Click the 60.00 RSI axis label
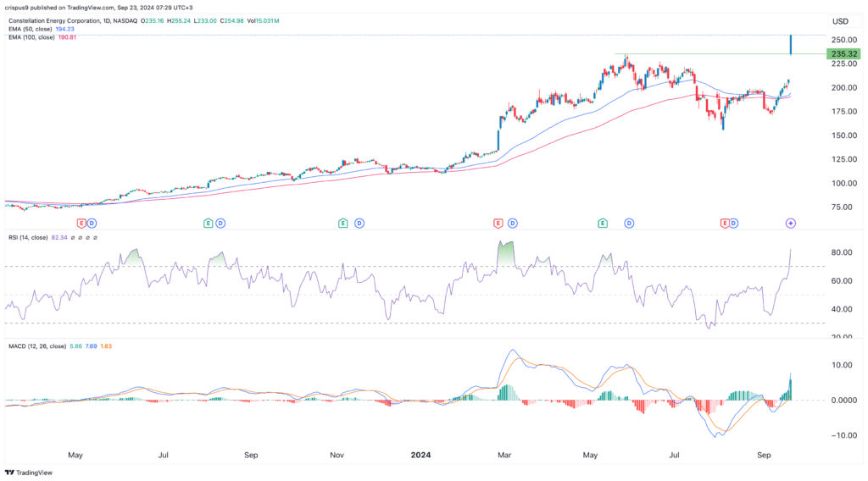Image resolution: width=868 pixels, height=481 pixels. click(842, 281)
